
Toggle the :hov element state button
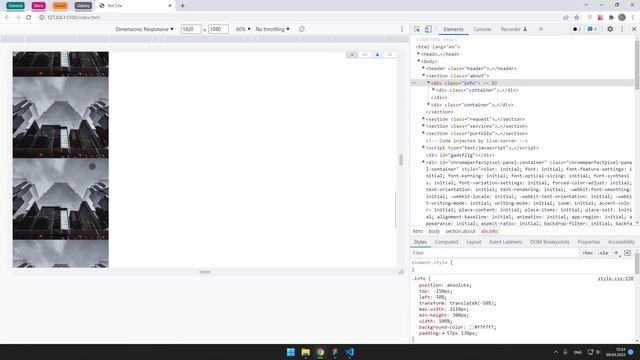[x=587, y=253]
